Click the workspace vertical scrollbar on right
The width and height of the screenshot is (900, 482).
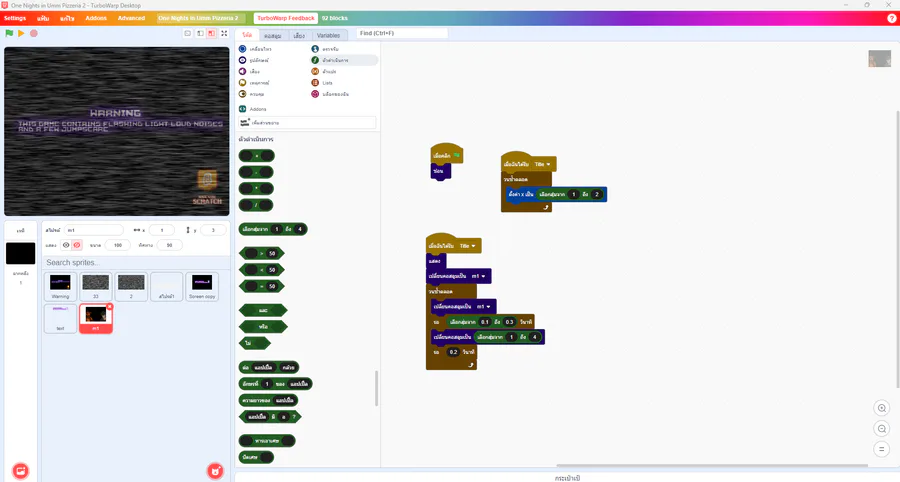pyautogui.click(x=898, y=248)
